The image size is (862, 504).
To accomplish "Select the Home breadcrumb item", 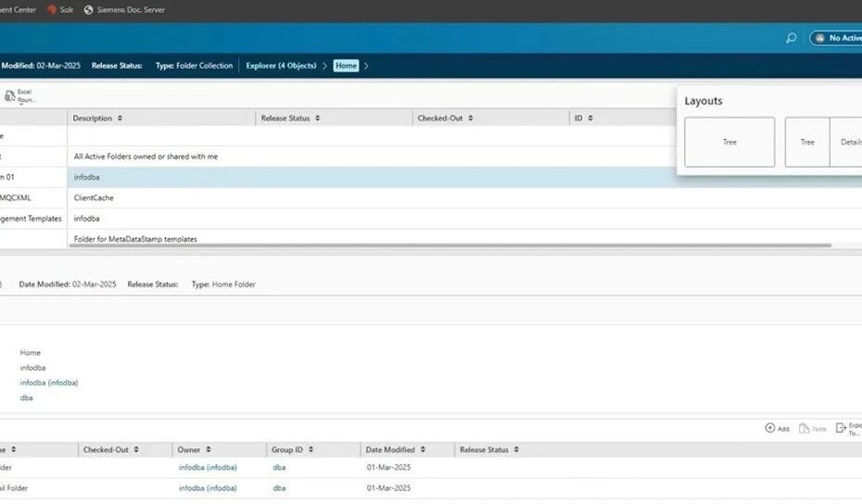I will coord(346,66).
